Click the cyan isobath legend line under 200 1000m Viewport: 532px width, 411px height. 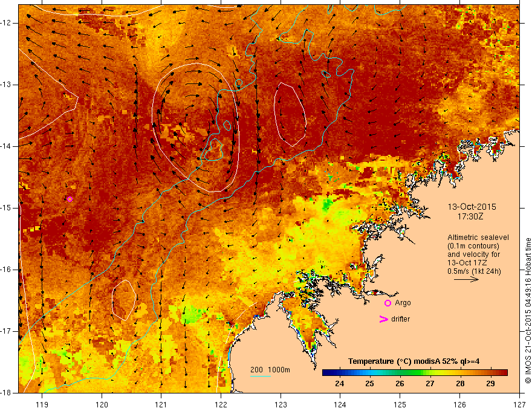click(x=261, y=376)
